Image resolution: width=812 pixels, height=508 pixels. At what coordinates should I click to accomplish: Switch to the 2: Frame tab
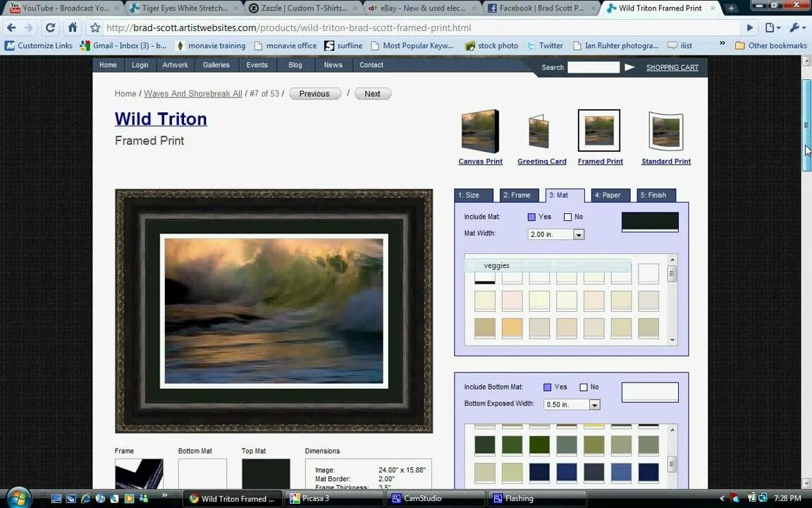519,195
